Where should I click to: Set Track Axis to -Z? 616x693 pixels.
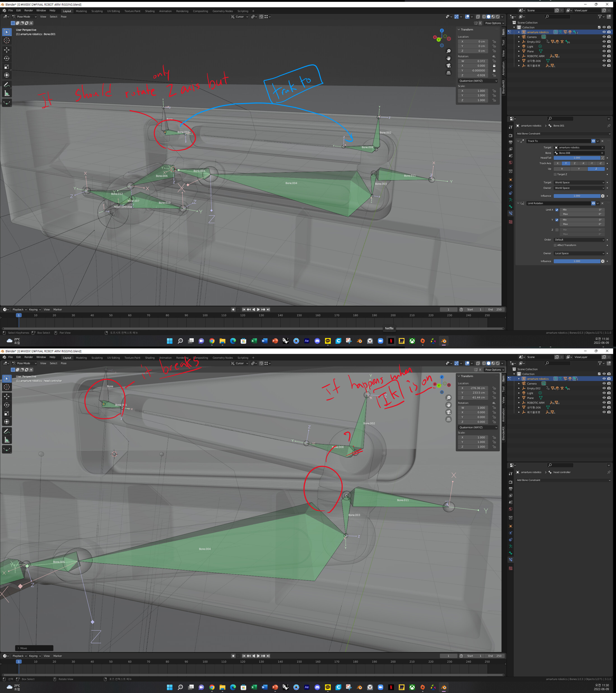(x=600, y=164)
